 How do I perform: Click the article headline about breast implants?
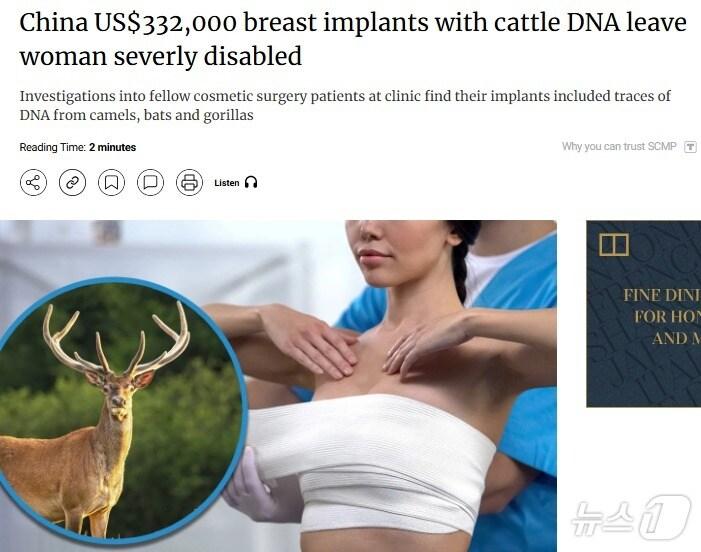click(353, 39)
